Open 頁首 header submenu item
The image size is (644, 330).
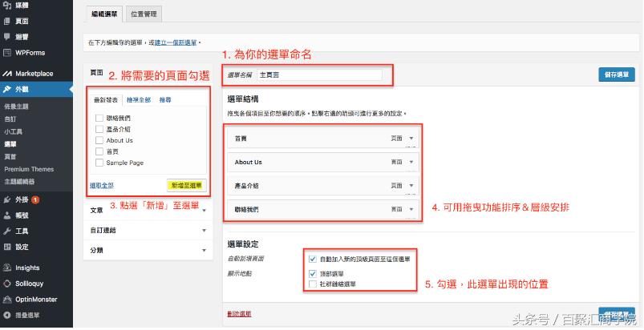[10, 157]
